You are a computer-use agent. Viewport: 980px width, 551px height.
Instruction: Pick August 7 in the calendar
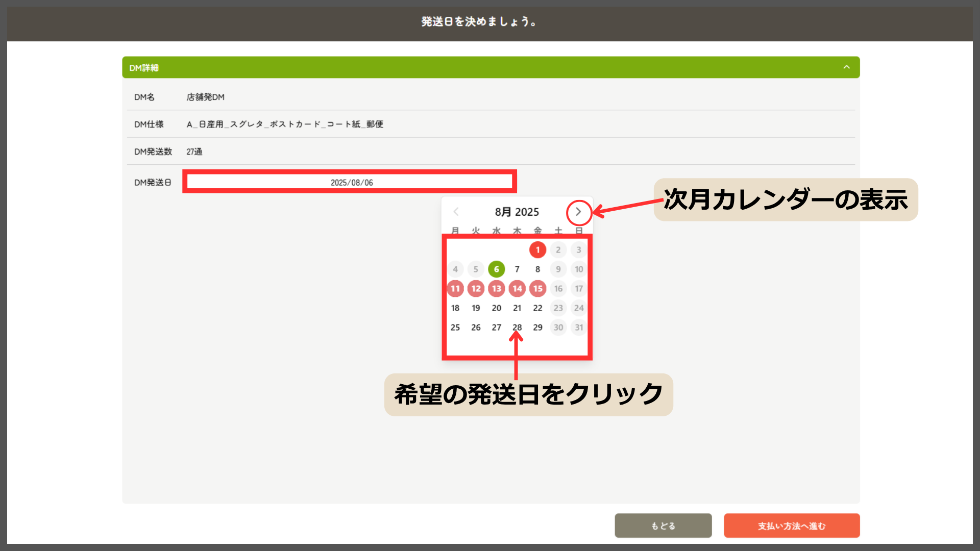click(517, 269)
